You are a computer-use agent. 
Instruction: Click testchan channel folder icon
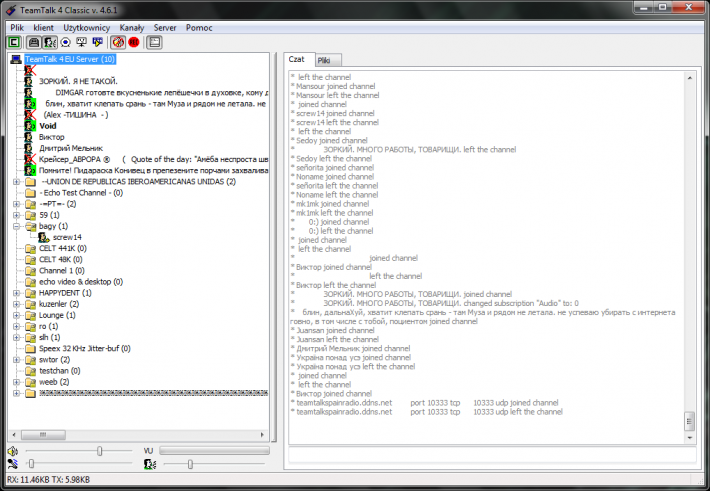(30, 371)
